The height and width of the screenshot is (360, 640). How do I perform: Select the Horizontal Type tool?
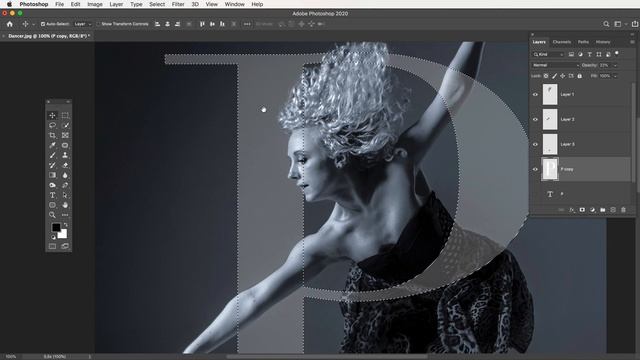click(x=52, y=195)
